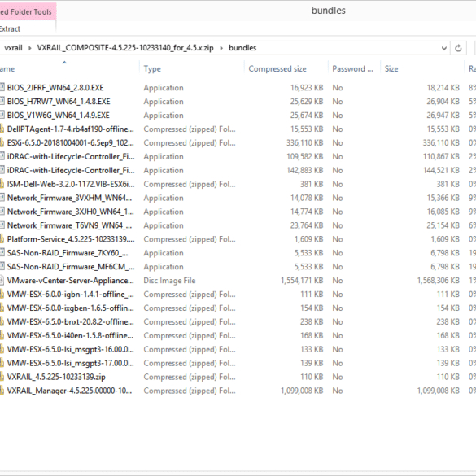Click the bundles breadcrumb in address bar
Image resolution: width=476 pixels, height=476 pixels.
[x=242, y=48]
